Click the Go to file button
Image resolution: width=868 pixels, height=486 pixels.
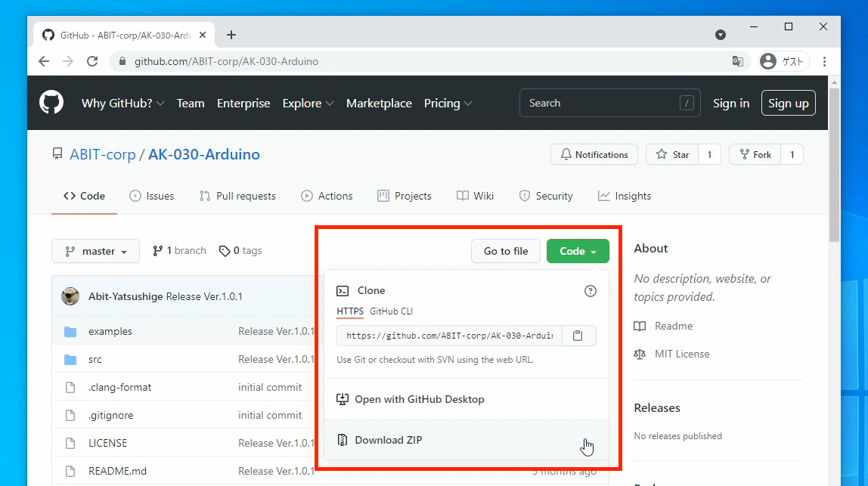(506, 251)
